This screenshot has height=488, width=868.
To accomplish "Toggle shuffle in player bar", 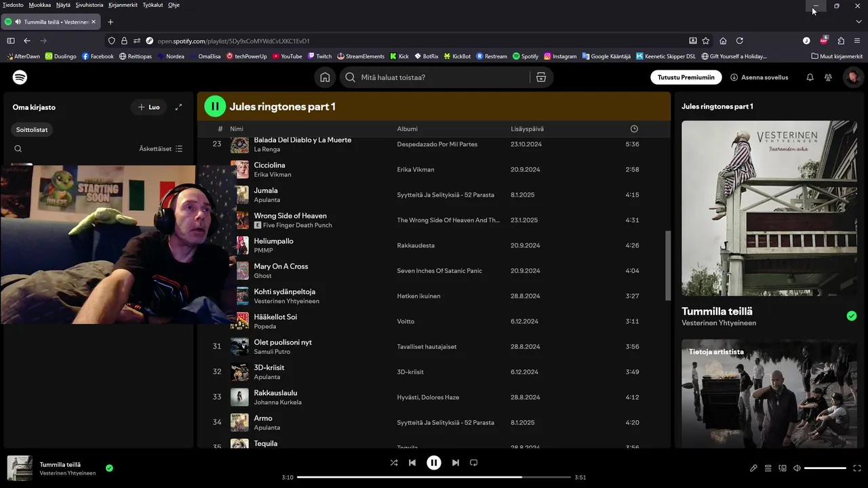I will pos(394,463).
